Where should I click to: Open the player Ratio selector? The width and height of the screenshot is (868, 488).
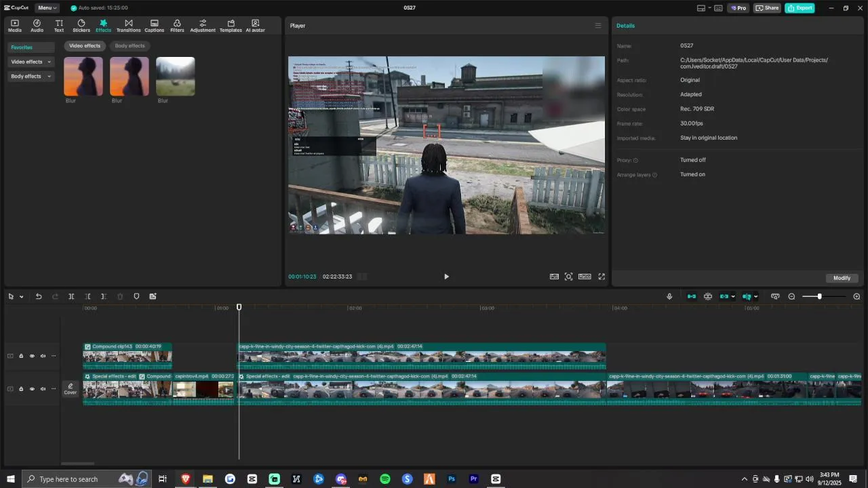(585, 277)
